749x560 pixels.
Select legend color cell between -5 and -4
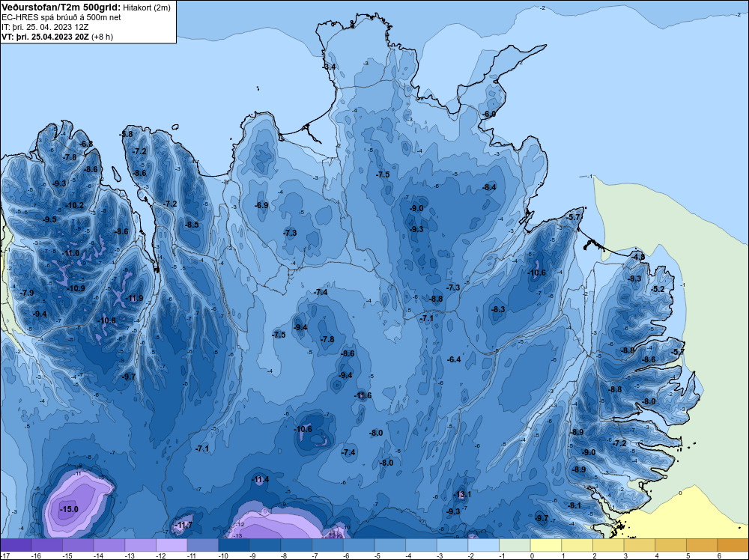[389, 545]
